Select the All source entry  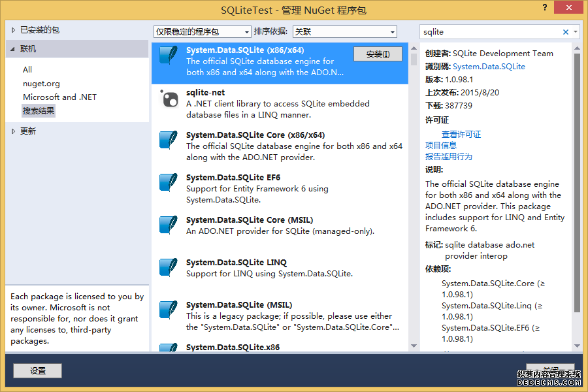tap(27, 70)
